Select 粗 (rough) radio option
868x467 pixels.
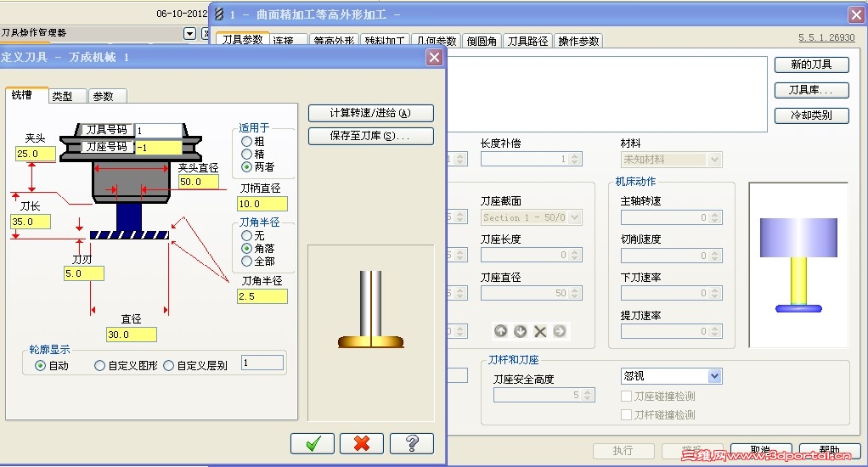pos(246,141)
